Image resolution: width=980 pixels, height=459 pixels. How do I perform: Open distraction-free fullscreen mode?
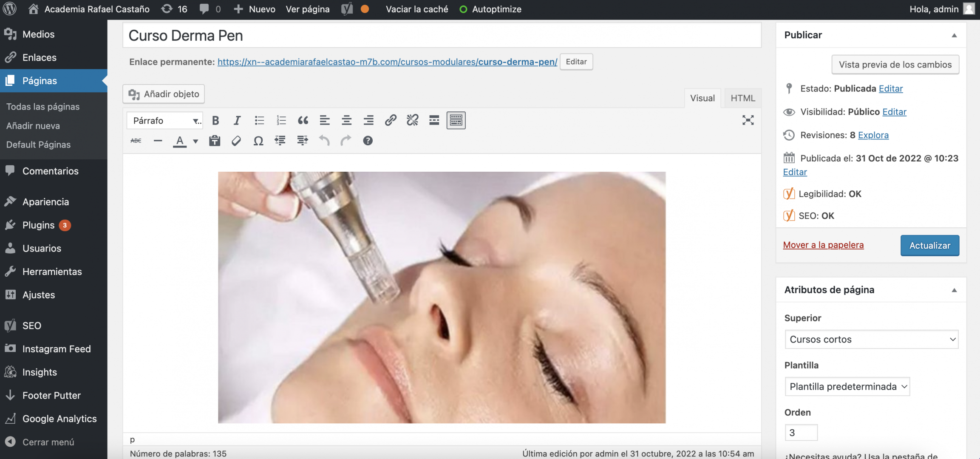[748, 120]
